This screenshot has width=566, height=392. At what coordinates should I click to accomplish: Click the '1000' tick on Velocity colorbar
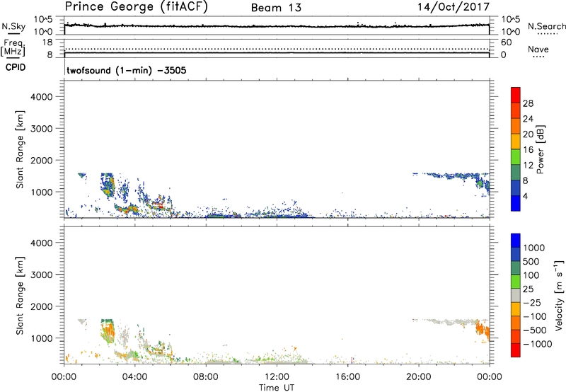[533, 248]
